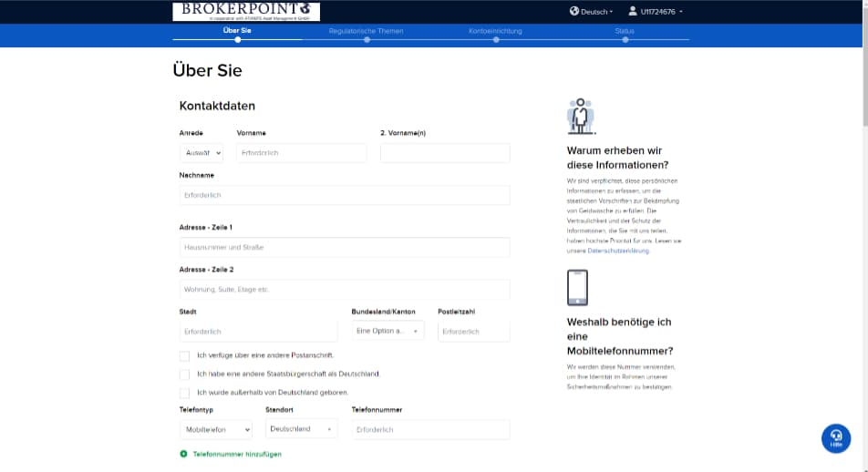This screenshot has width=868, height=472.
Task: Click the Nachname input field
Action: [345, 195]
